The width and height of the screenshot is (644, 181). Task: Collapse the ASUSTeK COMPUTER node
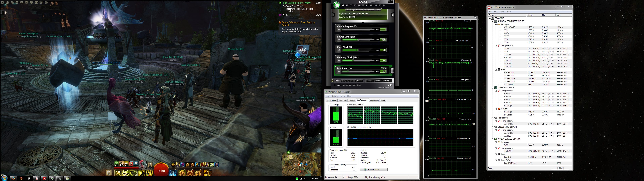pyautogui.click(x=493, y=21)
